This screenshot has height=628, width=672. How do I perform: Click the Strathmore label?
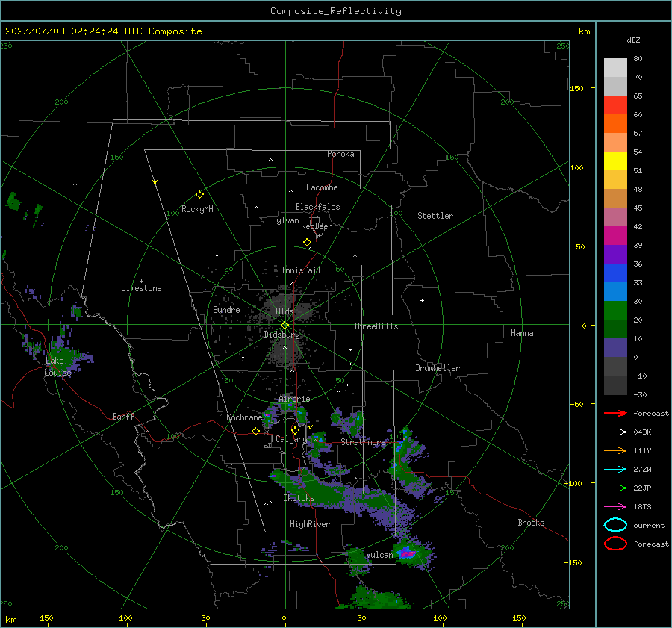[363, 442]
